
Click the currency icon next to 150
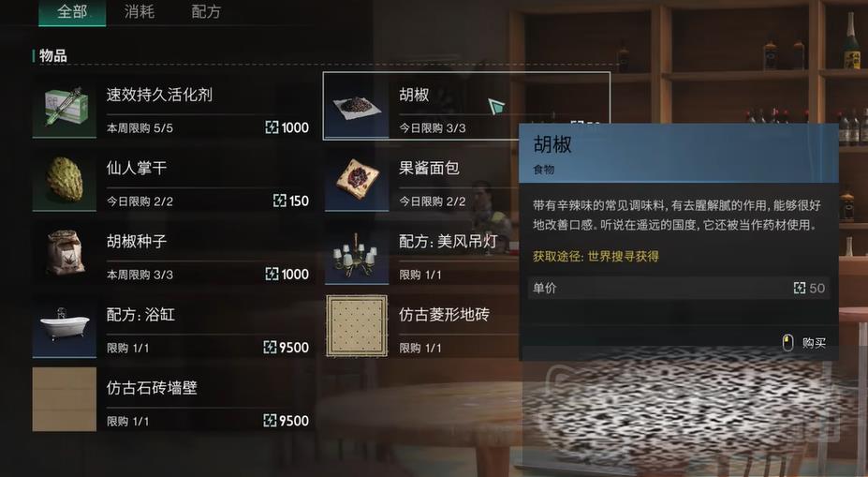click(x=280, y=201)
